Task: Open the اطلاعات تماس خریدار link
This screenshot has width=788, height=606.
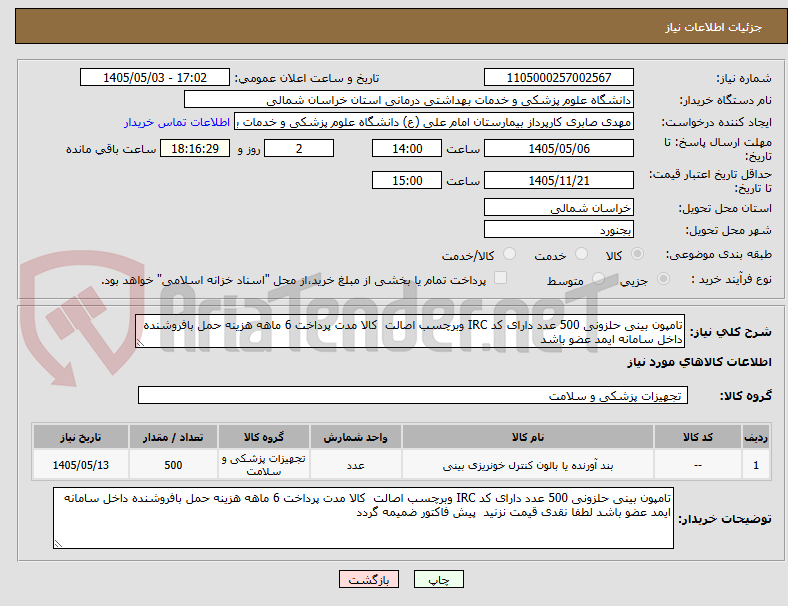Action: pos(177,122)
